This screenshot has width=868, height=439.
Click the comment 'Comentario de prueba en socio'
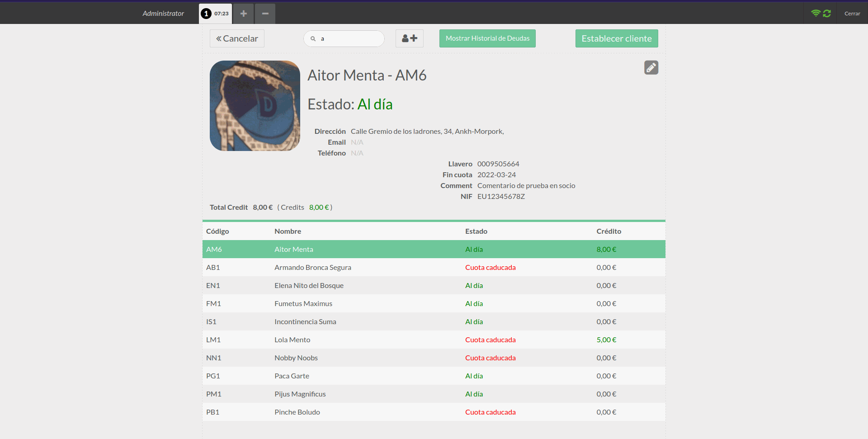(526, 185)
